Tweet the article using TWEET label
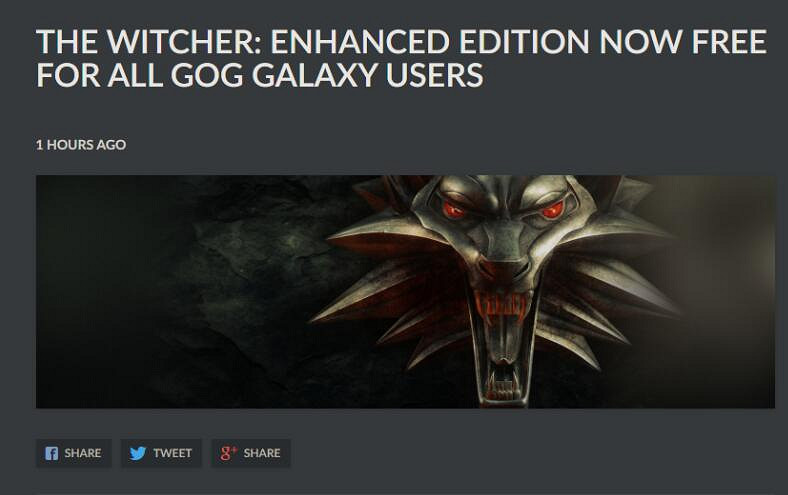This screenshot has width=788, height=495. tap(172, 453)
